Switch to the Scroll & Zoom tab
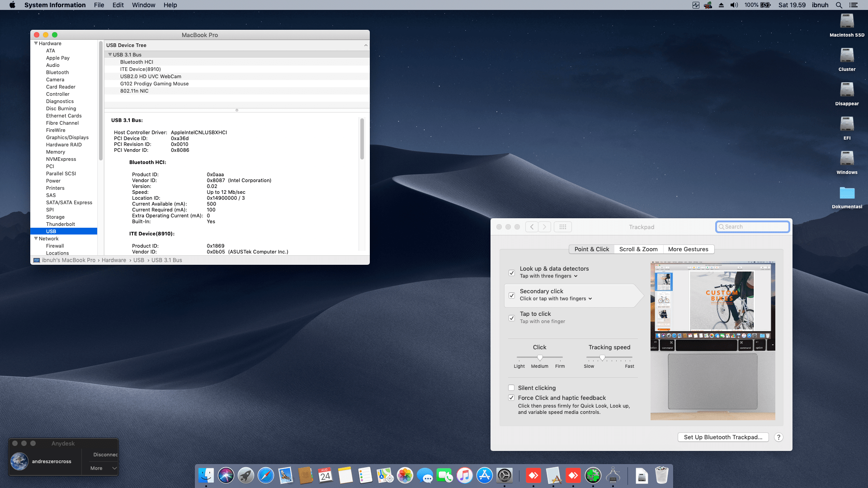 tap(638, 249)
